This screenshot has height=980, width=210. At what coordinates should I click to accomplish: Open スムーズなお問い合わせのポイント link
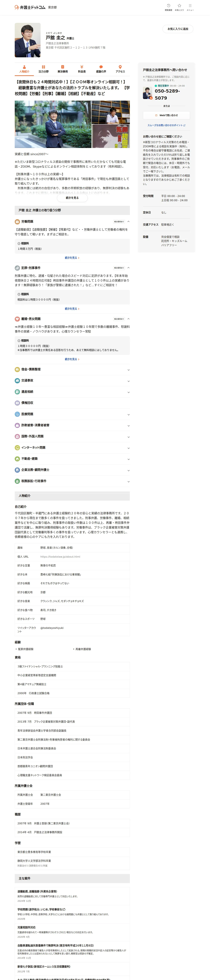coord(166,125)
